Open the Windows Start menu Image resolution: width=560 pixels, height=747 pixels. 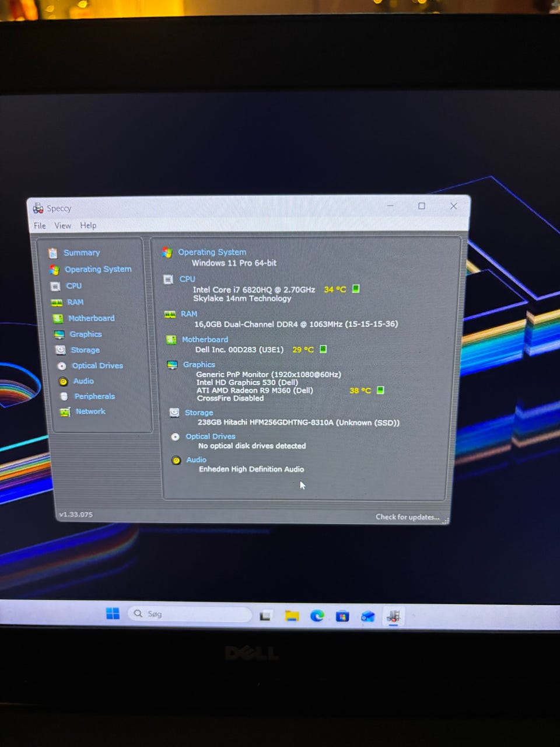(x=113, y=613)
